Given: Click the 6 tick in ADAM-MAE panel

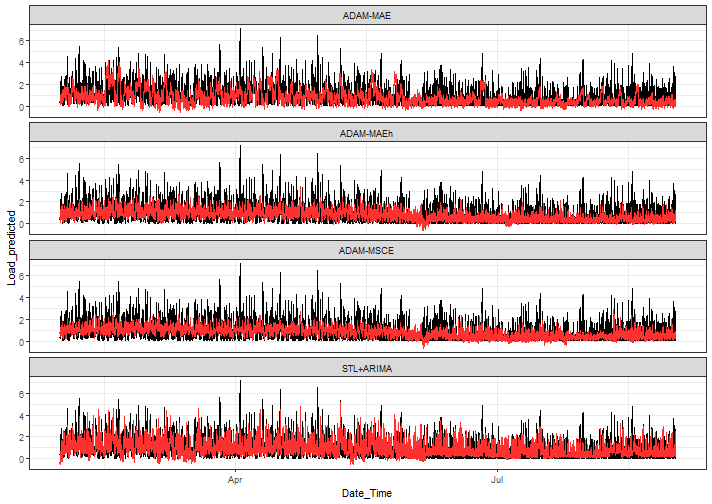Looking at the screenshot, I should 21,41.
